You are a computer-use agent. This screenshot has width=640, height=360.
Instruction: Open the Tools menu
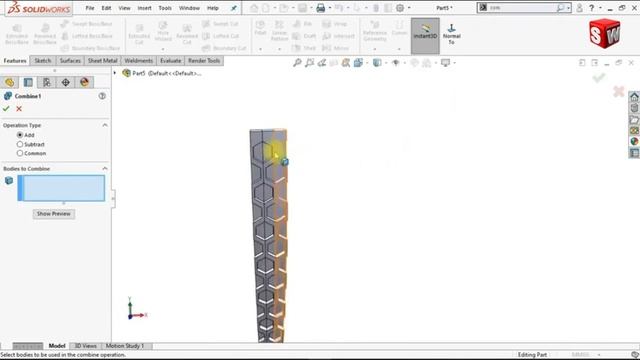pos(165,8)
